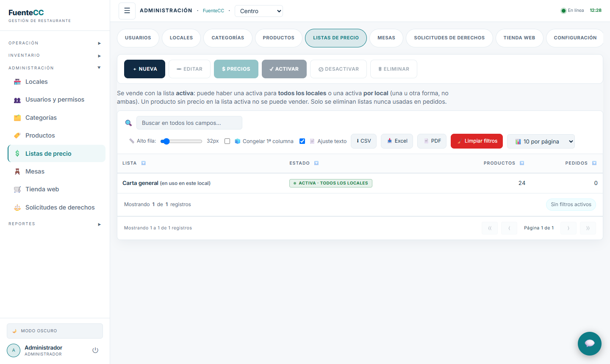The image size is (610, 364).
Task: Select the Carta general row
Action: [x=360, y=183]
